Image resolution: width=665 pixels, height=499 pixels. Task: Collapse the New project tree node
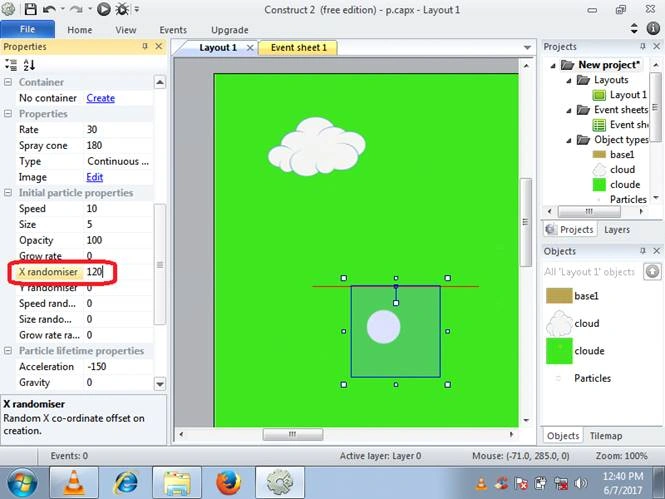(553, 66)
